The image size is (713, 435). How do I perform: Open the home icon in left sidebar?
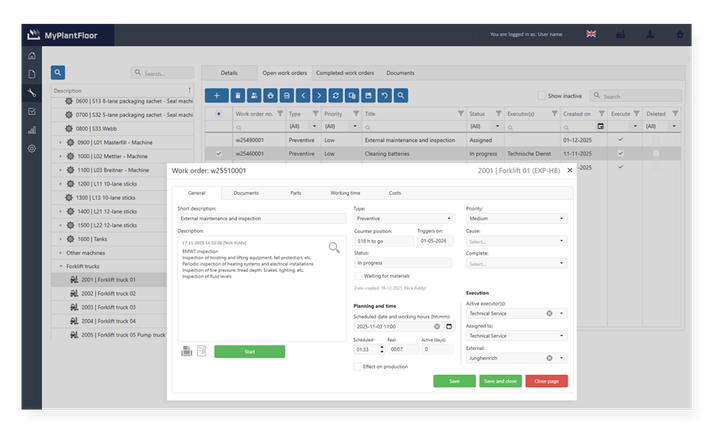click(x=32, y=55)
